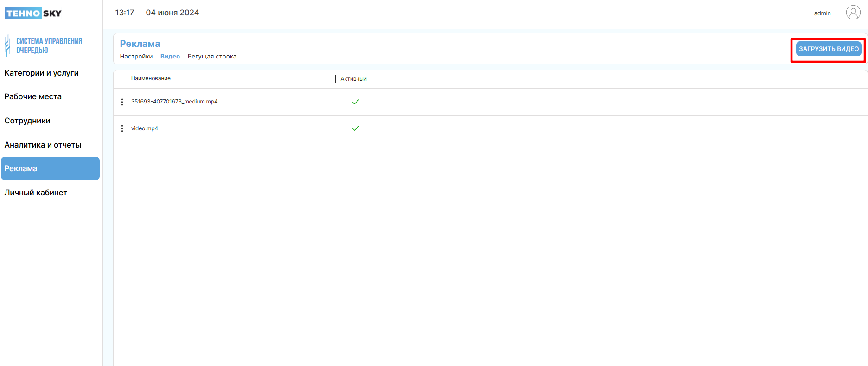Click the queue management system logo icon
This screenshot has width=868, height=366.
point(7,45)
